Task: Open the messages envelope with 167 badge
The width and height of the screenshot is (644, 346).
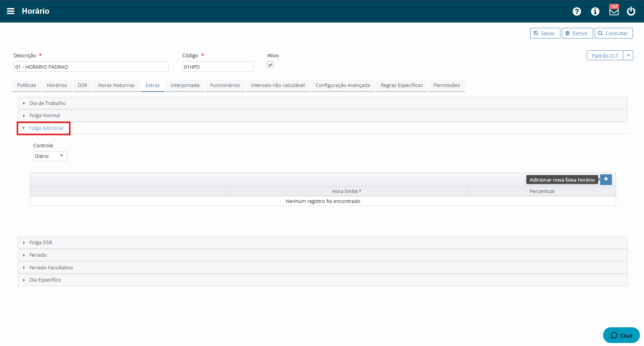Action: coord(614,10)
